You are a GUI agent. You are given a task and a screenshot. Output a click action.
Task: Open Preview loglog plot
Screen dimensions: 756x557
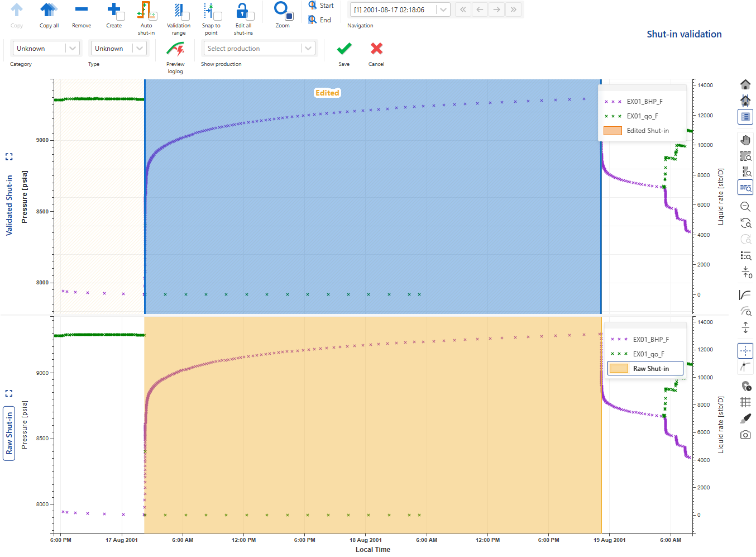175,50
